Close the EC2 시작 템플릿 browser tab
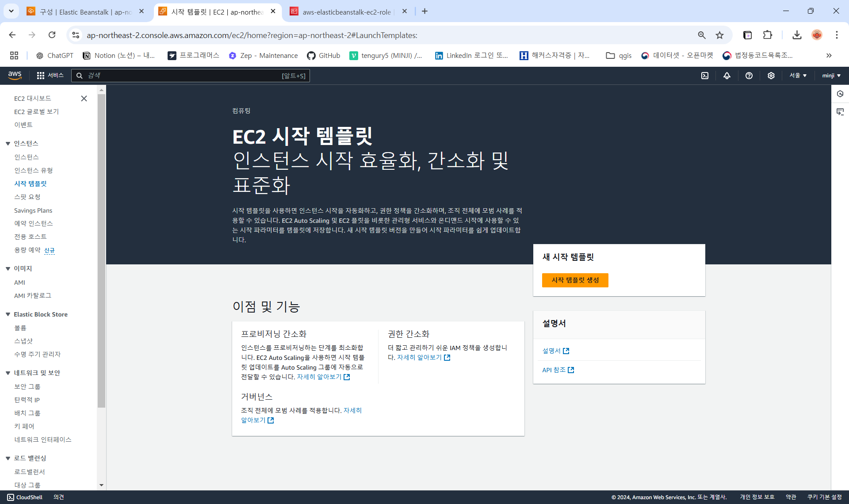Image resolution: width=849 pixels, height=504 pixels. tap(273, 11)
